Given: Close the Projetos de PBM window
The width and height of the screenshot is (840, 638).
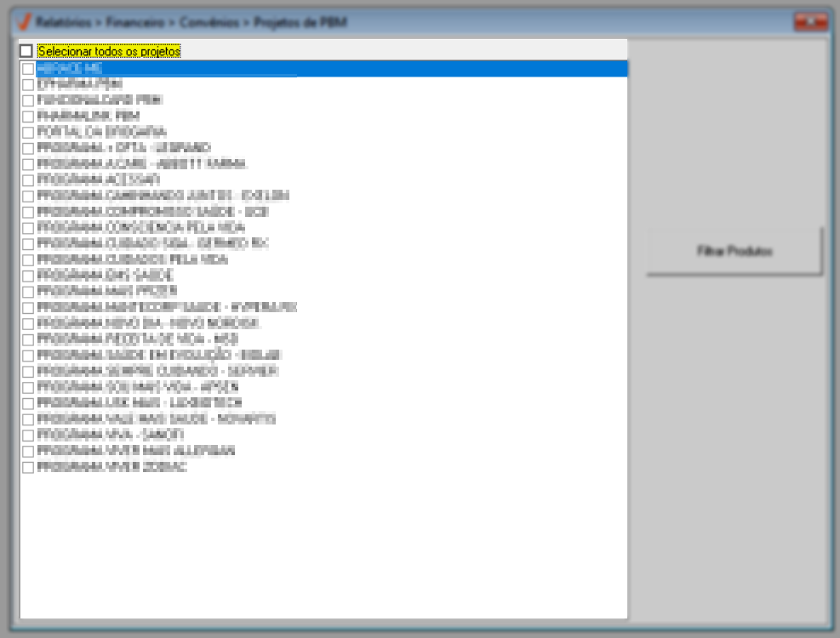Looking at the screenshot, I should tap(811, 21).
